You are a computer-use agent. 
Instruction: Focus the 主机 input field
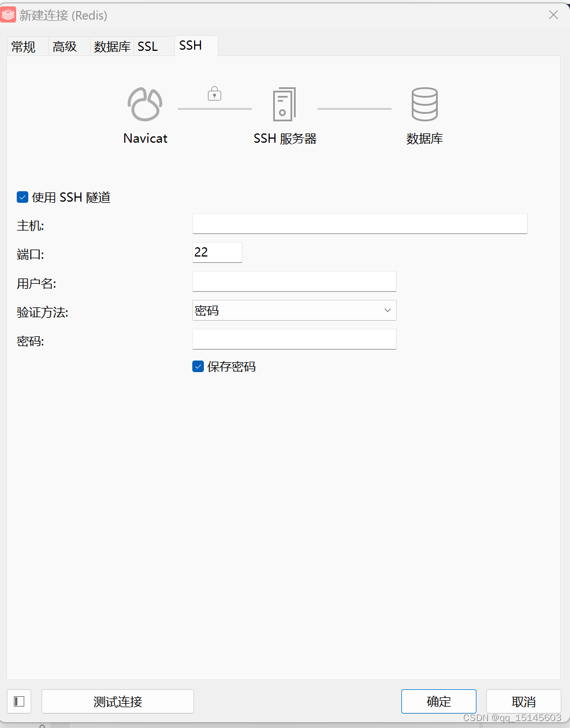pyautogui.click(x=360, y=224)
